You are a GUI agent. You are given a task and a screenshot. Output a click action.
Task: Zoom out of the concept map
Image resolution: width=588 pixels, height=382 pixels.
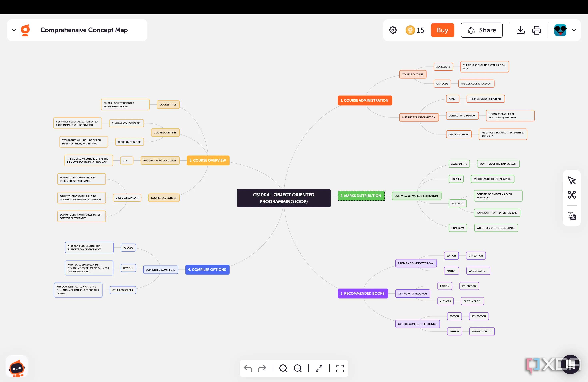(298, 368)
